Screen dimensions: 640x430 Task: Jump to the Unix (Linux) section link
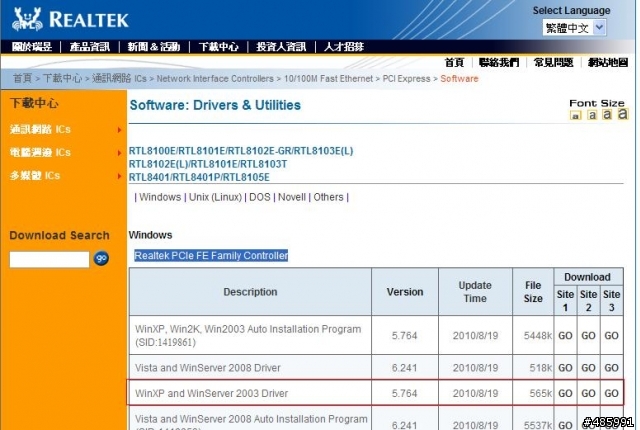216,197
